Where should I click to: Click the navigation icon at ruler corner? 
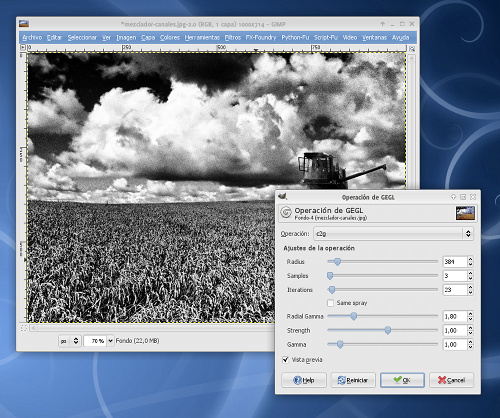(x=23, y=48)
